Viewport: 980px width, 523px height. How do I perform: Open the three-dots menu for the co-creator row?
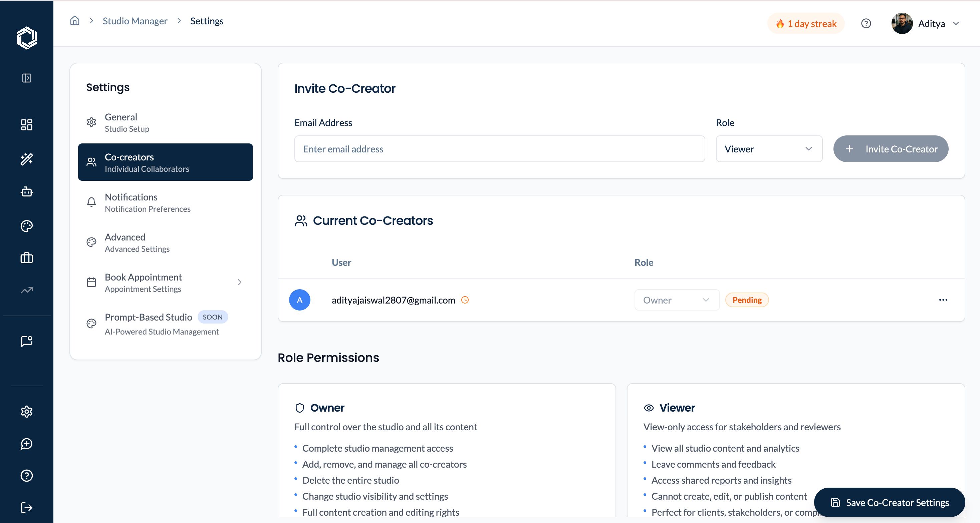pos(943,300)
